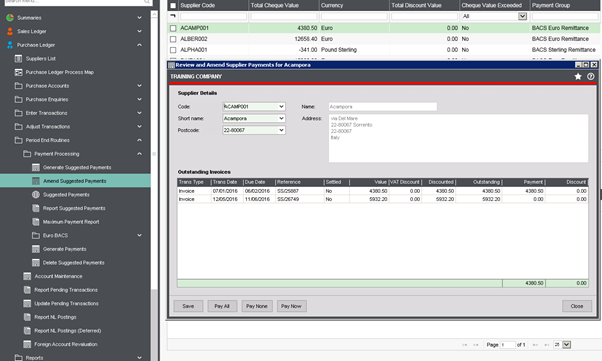The image size is (602, 361).
Task: Click the Euro BACS folder icon
Action: tap(36, 235)
